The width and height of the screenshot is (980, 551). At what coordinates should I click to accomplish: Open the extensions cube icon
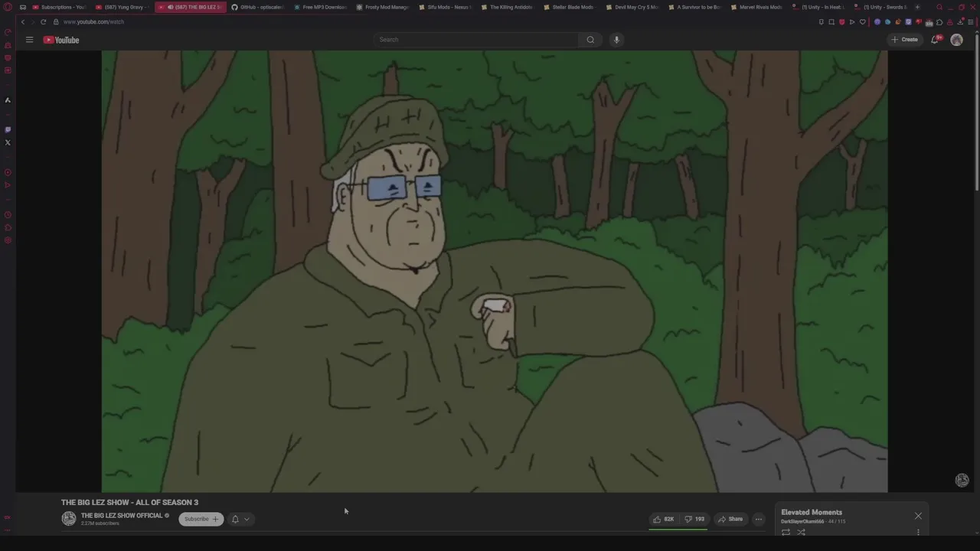coord(939,21)
